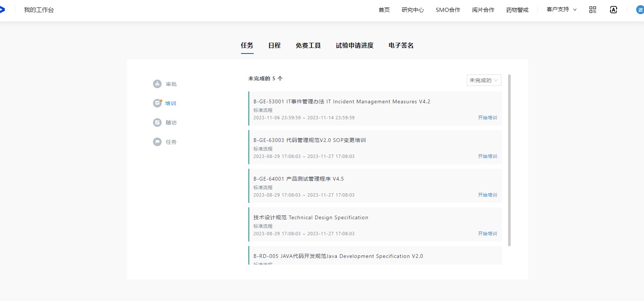Click the task list vertical scrollbar

click(x=509, y=160)
